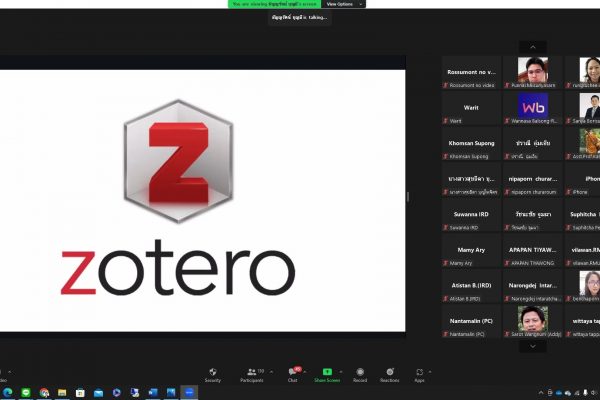The height and width of the screenshot is (400, 600).
Task: Select the Mamy Ary participant tile
Action: tap(471, 250)
